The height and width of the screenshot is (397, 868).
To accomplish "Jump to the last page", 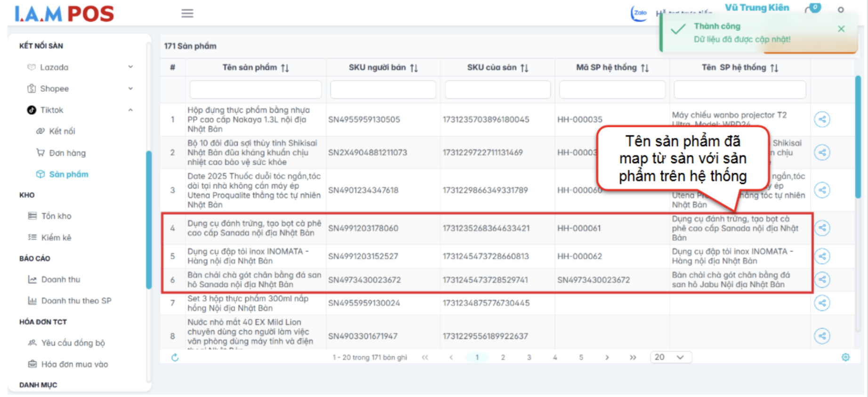I will pos(633,357).
